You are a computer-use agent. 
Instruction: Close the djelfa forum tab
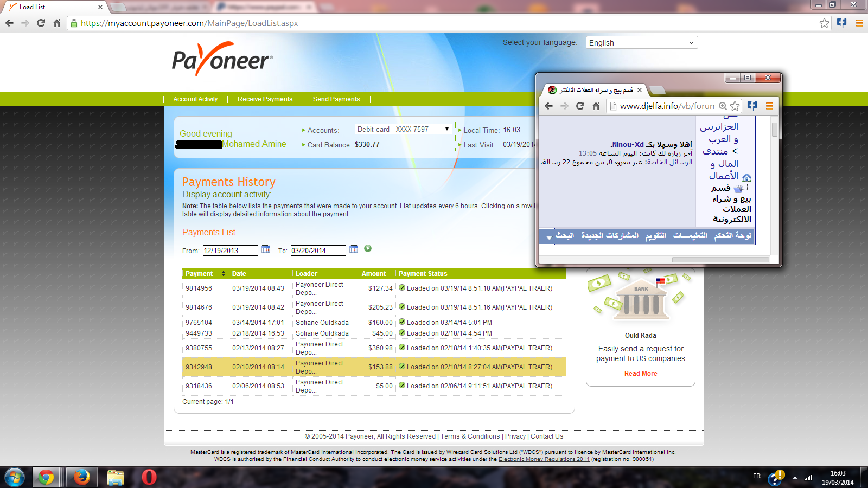(640, 90)
